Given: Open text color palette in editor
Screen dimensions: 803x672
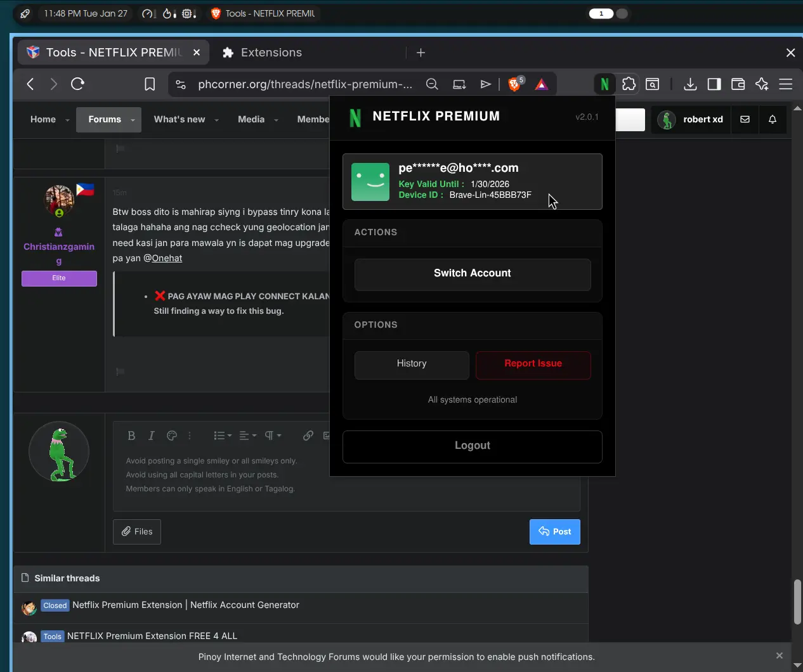Looking at the screenshot, I should tap(171, 436).
